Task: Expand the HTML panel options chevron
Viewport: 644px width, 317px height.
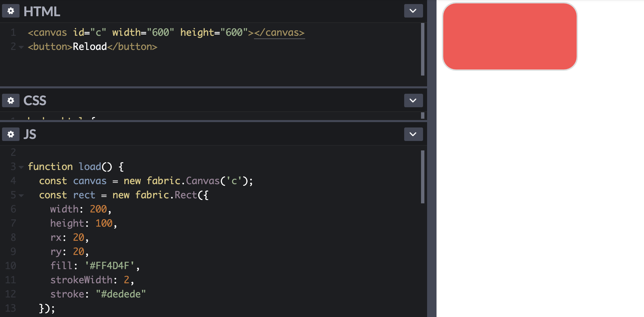Action: 413,11
